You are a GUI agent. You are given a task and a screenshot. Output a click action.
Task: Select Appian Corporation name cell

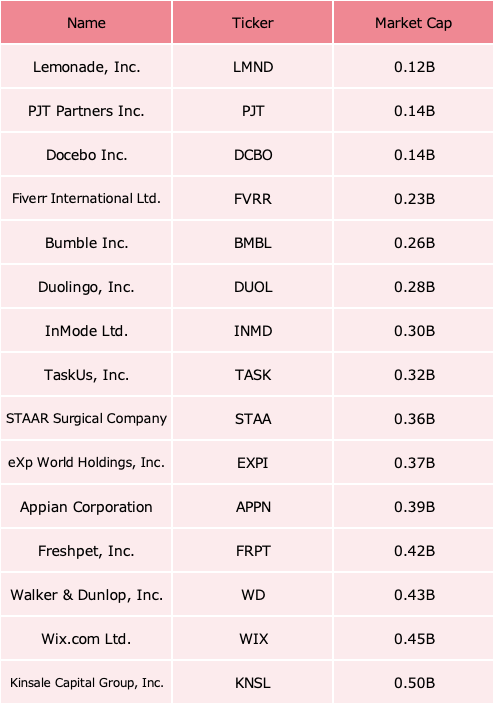[x=86, y=507]
